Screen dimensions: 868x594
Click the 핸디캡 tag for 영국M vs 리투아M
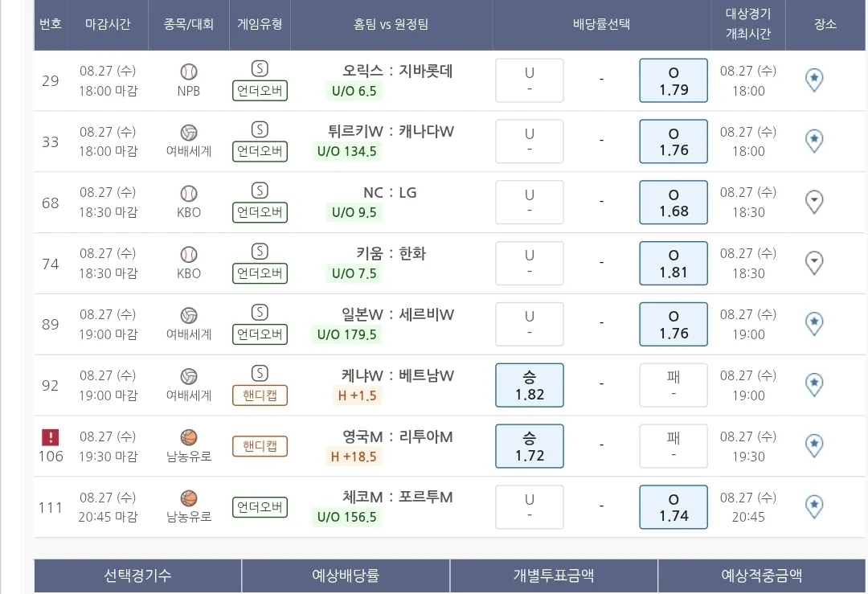tap(260, 446)
